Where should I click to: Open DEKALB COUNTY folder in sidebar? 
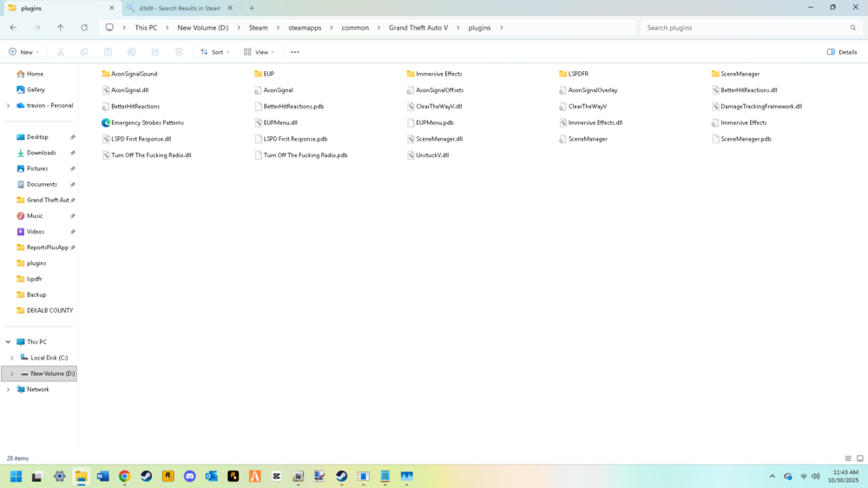coord(49,311)
